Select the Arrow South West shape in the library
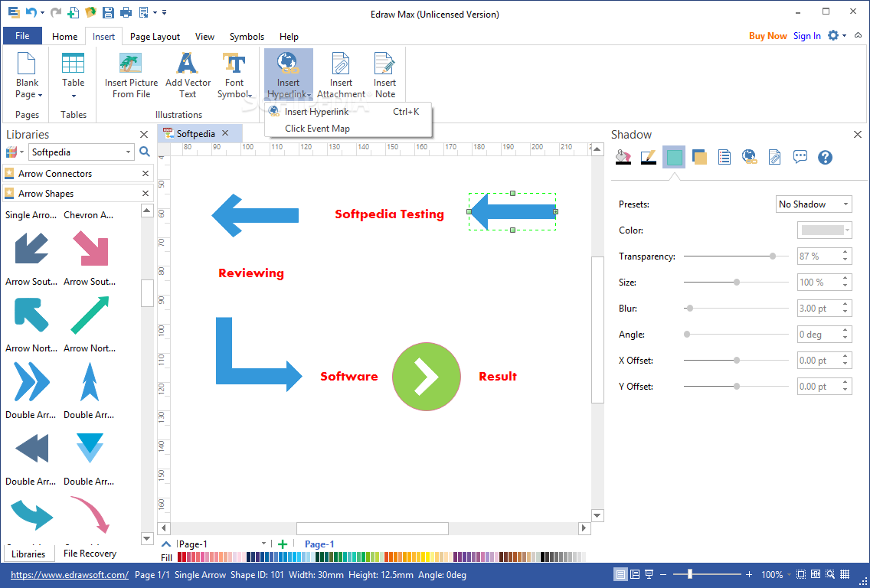The width and height of the screenshot is (870, 588). point(31,248)
